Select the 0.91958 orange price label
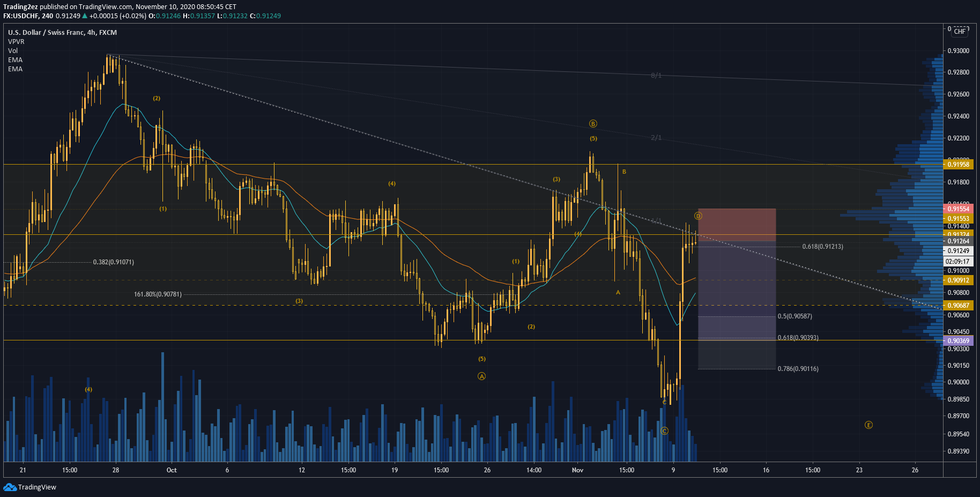Screen dimensions: 980x497 pyautogui.click(x=958, y=165)
